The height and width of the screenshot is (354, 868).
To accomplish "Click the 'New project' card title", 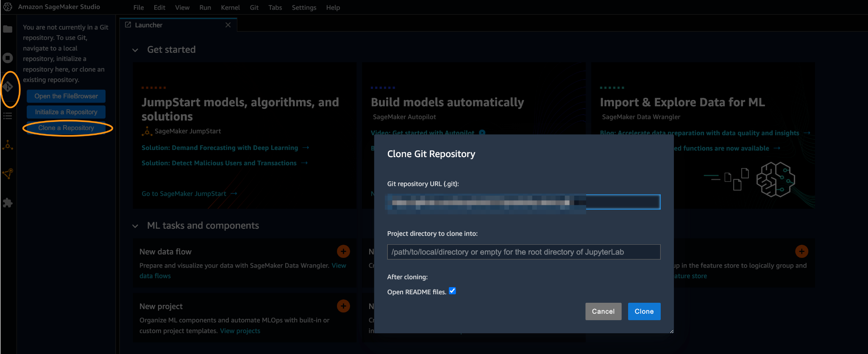I will [x=161, y=306].
